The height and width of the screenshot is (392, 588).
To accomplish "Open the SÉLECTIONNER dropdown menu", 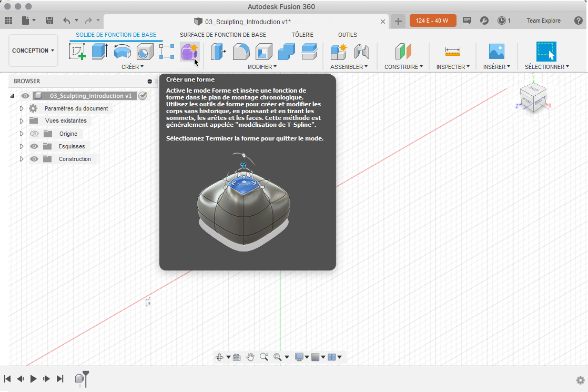I will (x=547, y=67).
